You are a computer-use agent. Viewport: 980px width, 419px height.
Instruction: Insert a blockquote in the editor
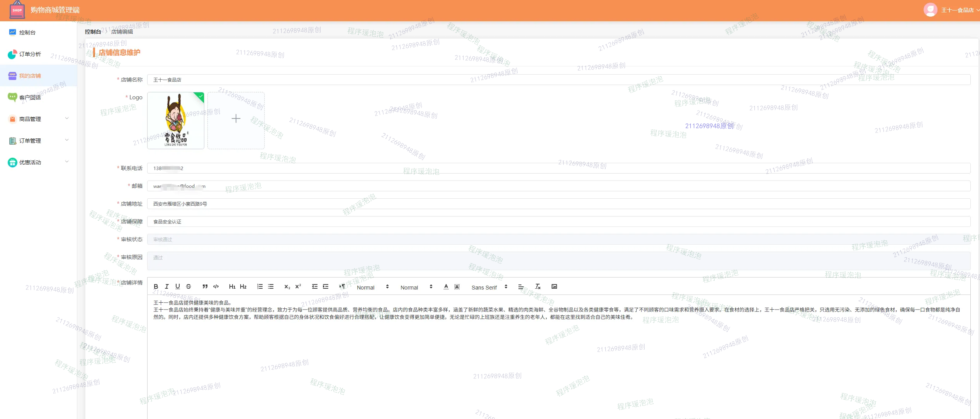click(205, 286)
